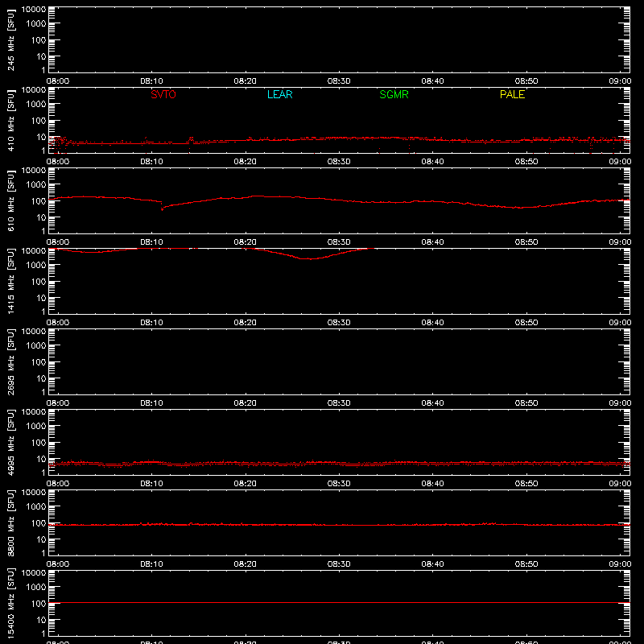Click the 08:40 tick under the 8800 MHz panel
The width and height of the screenshot is (644, 644).
(x=432, y=564)
